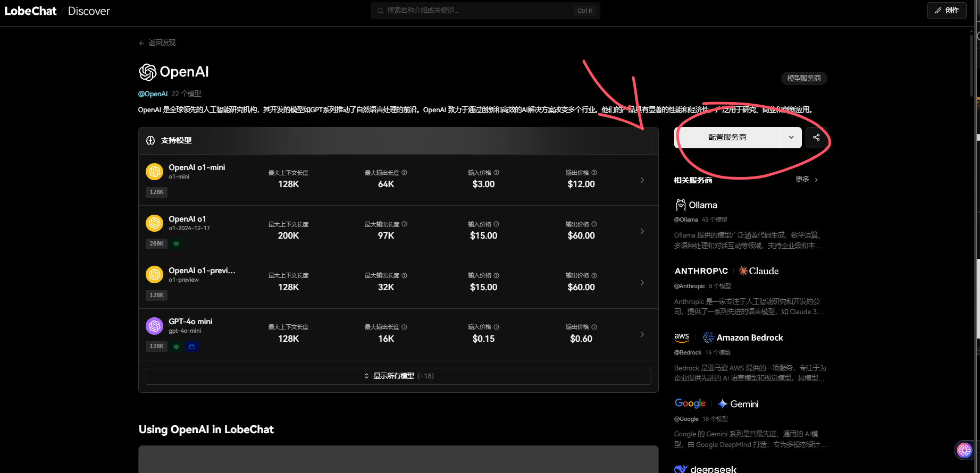980x473 pixels.
Task: Click the 配置服务商 button
Action: click(x=727, y=137)
